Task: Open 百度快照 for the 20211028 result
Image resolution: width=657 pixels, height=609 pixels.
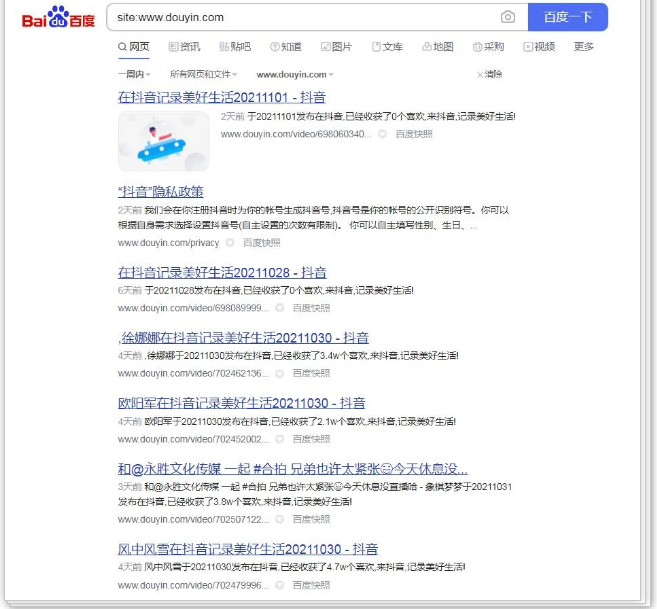Action: pos(311,308)
